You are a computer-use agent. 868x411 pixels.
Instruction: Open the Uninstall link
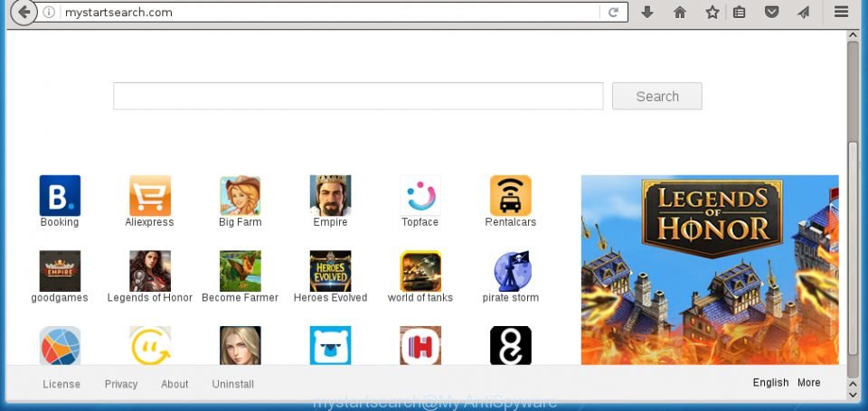(x=233, y=384)
